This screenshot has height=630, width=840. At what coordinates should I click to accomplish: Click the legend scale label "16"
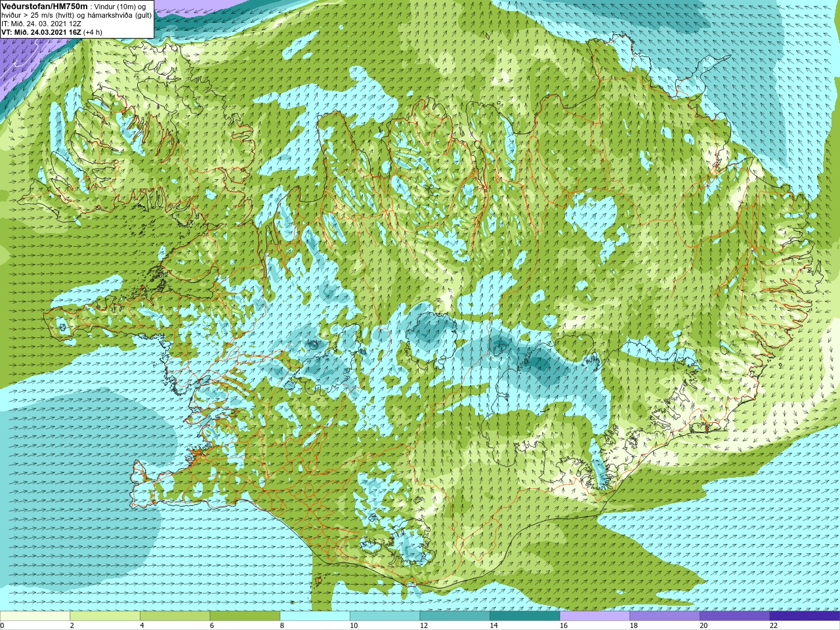pyautogui.click(x=564, y=625)
